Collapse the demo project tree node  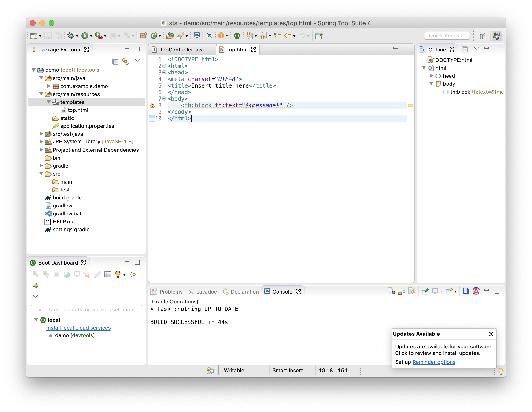pos(34,70)
